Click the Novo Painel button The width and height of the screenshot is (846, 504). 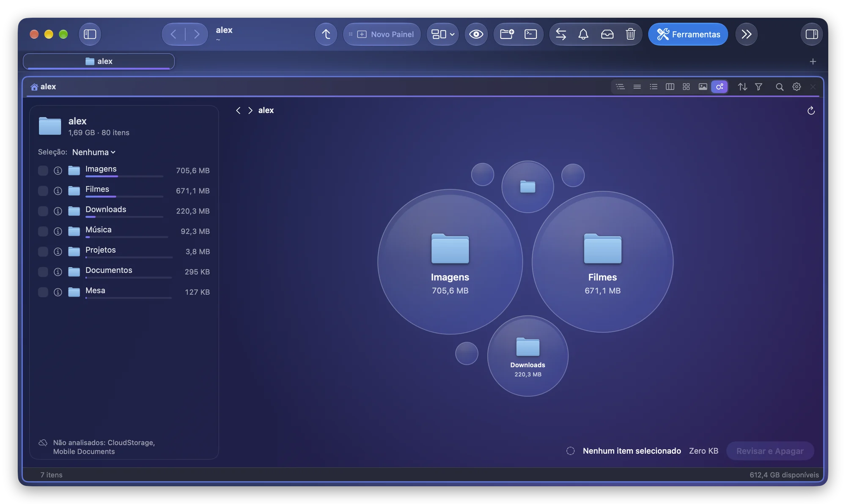coord(382,34)
